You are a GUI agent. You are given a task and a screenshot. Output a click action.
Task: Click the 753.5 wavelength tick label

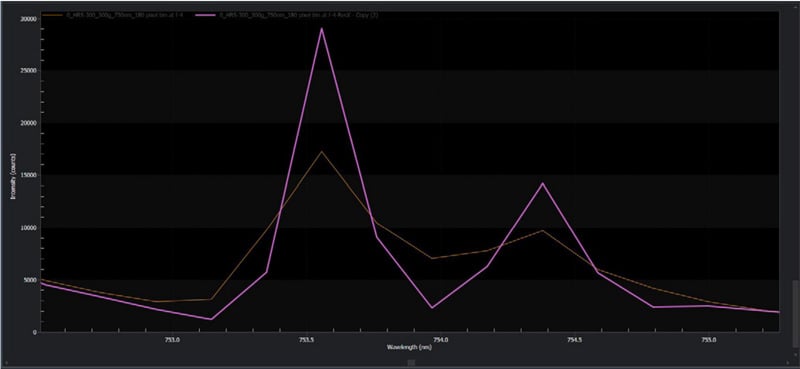point(306,340)
